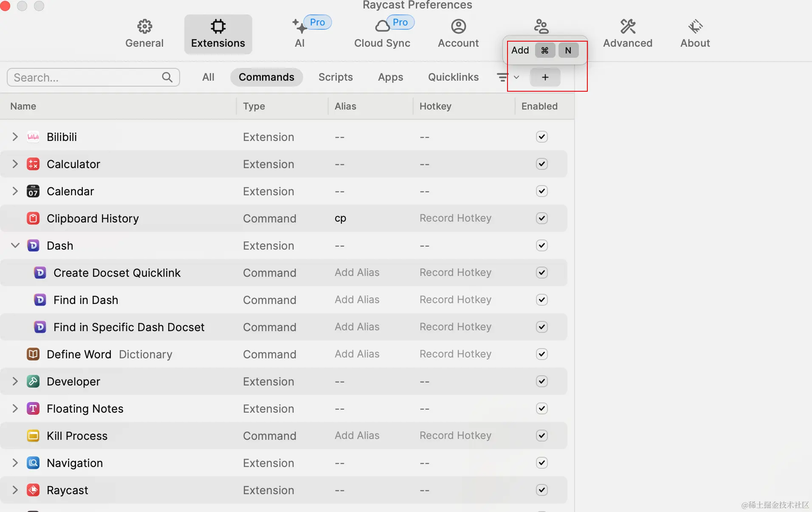
Task: Expand the Bilibili extension row
Action: [x=15, y=137]
